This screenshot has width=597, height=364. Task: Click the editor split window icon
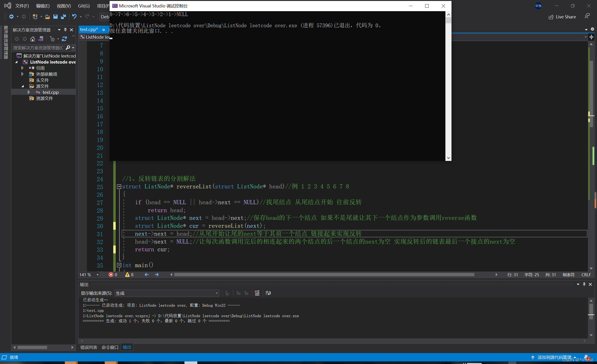pos(591,37)
